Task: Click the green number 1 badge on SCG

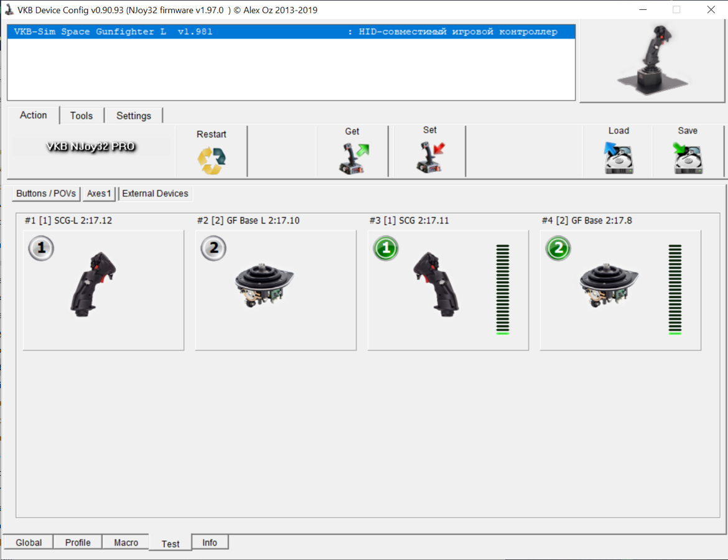Action: (386, 248)
